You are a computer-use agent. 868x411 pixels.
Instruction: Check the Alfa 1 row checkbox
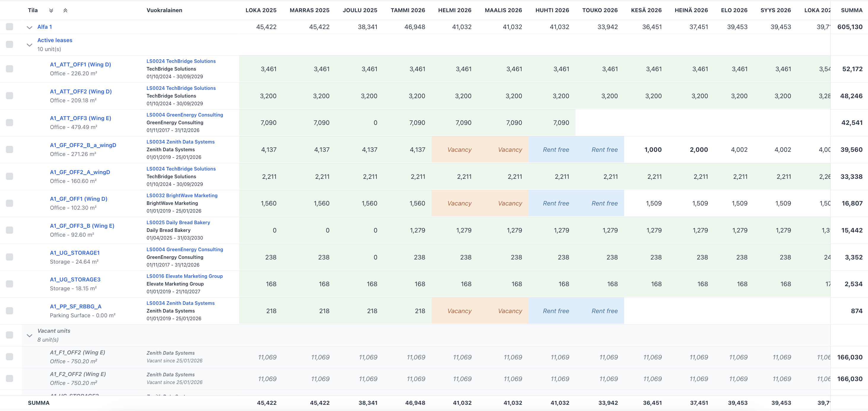(x=9, y=27)
